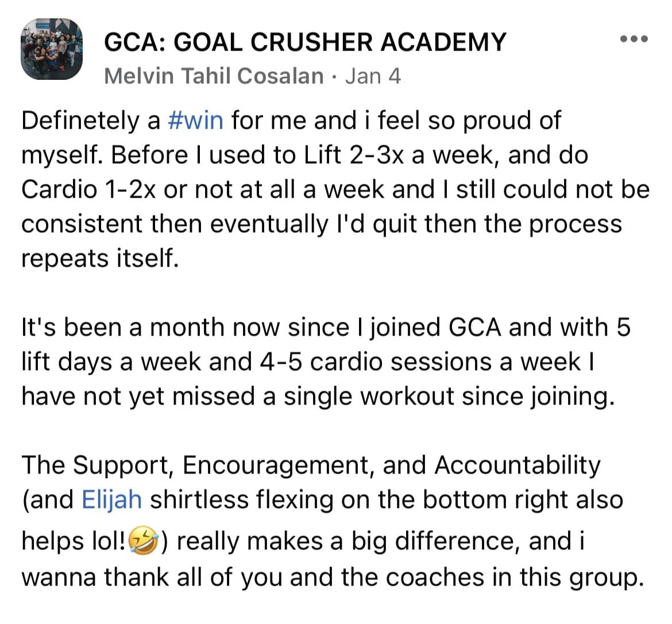Click the line "have not yet missed a single workout"
Screen dimensions: 672x624
318,396
